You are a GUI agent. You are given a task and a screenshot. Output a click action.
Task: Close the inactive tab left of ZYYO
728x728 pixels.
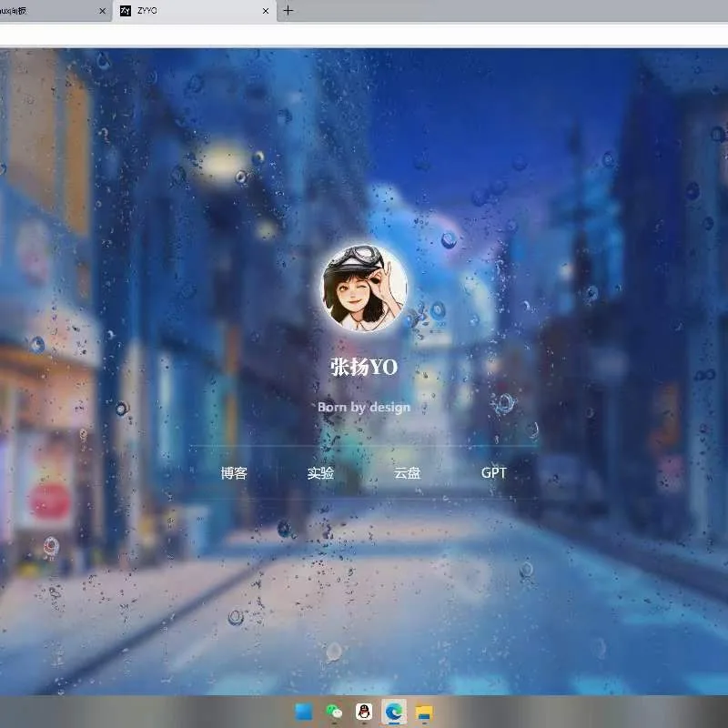point(103,11)
